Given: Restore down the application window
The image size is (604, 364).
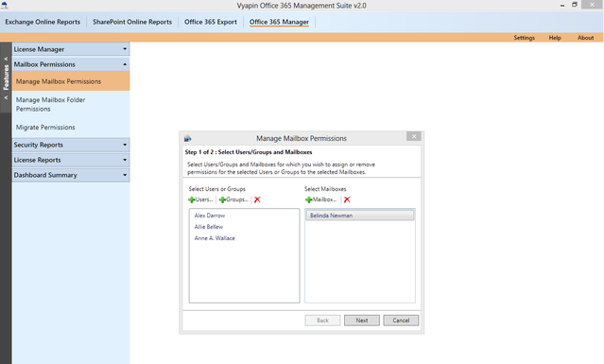Looking at the screenshot, I should pyautogui.click(x=575, y=5).
